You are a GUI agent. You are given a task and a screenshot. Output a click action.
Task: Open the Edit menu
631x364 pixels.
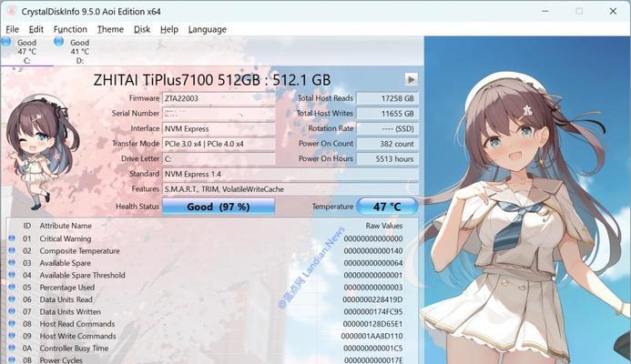pos(36,29)
